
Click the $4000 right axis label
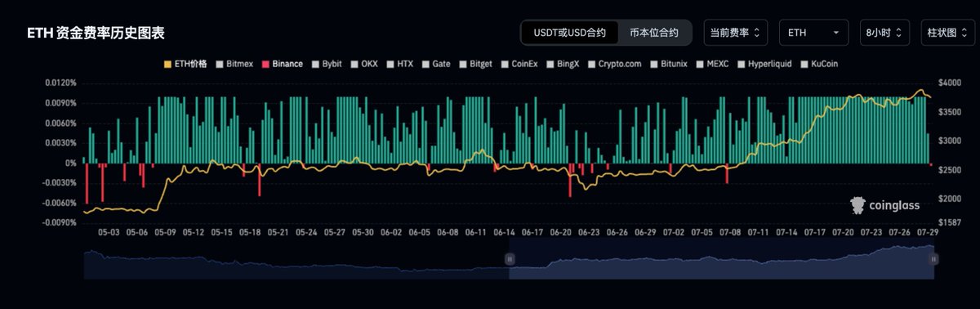pyautogui.click(x=951, y=83)
